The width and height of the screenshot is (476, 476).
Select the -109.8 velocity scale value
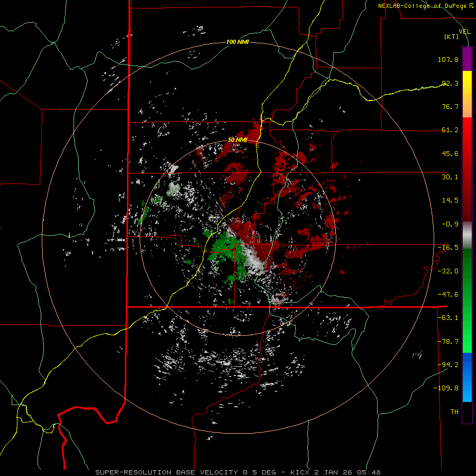click(446, 388)
